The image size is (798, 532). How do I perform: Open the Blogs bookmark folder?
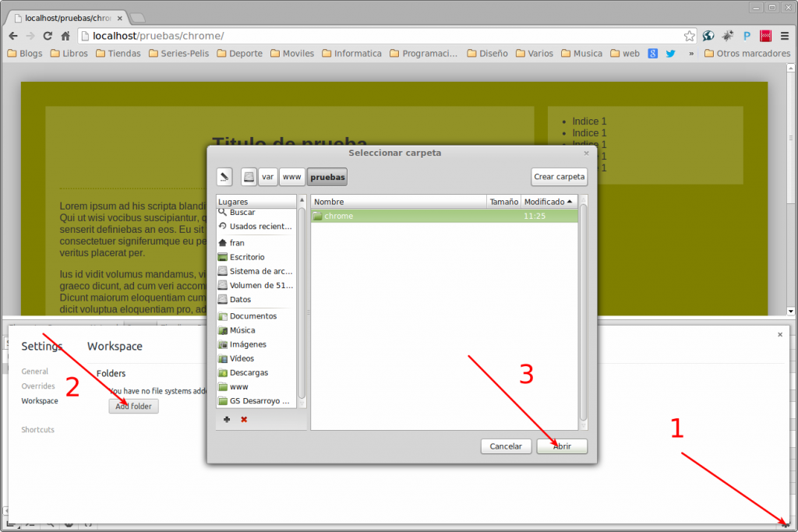(25, 53)
